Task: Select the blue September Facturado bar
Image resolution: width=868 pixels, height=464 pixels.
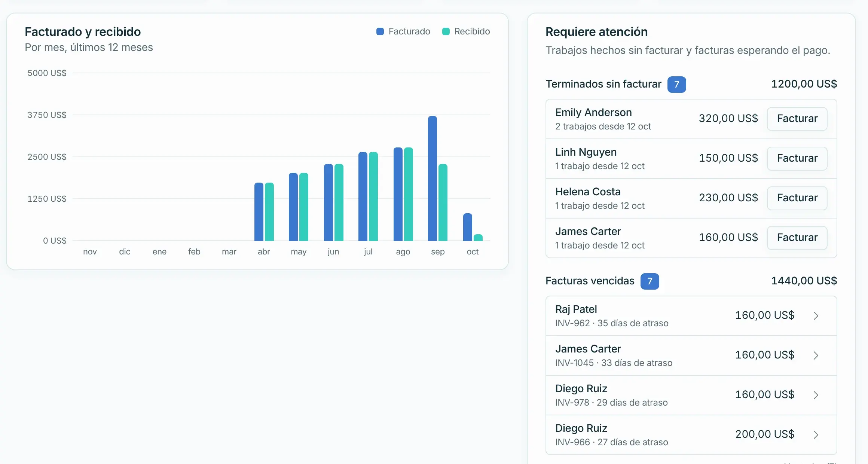Action: [433, 178]
